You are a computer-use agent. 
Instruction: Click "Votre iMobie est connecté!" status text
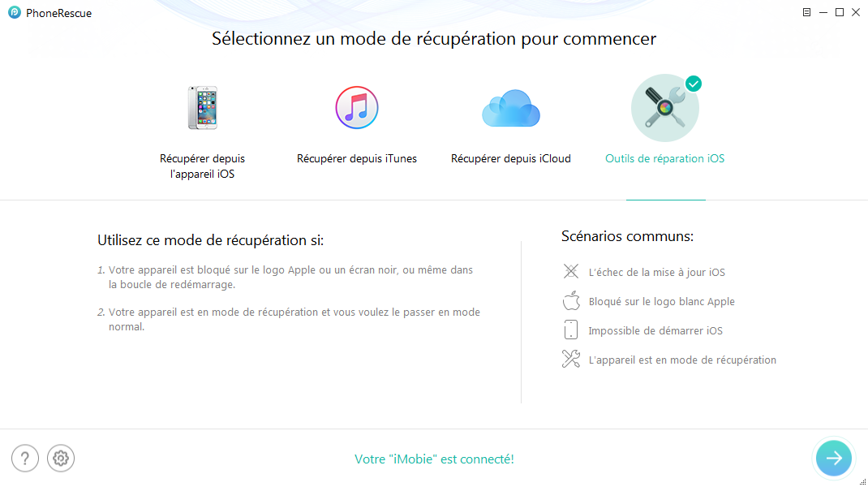click(434, 459)
